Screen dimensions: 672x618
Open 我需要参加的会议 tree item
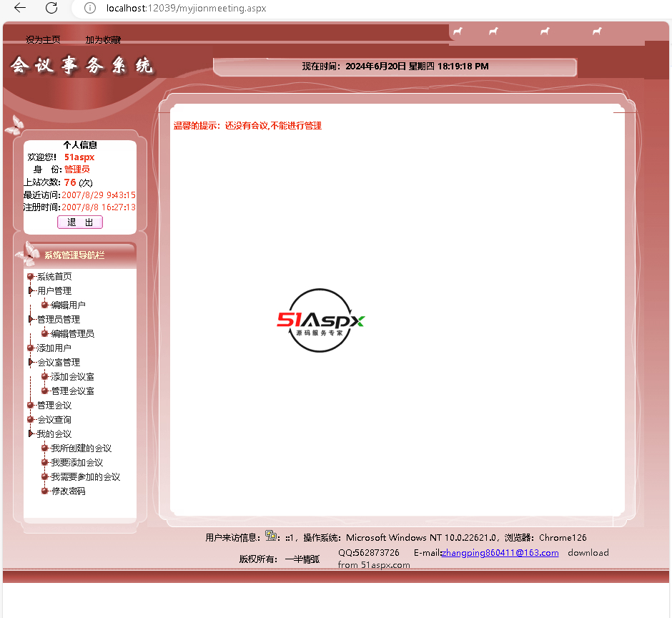85,477
